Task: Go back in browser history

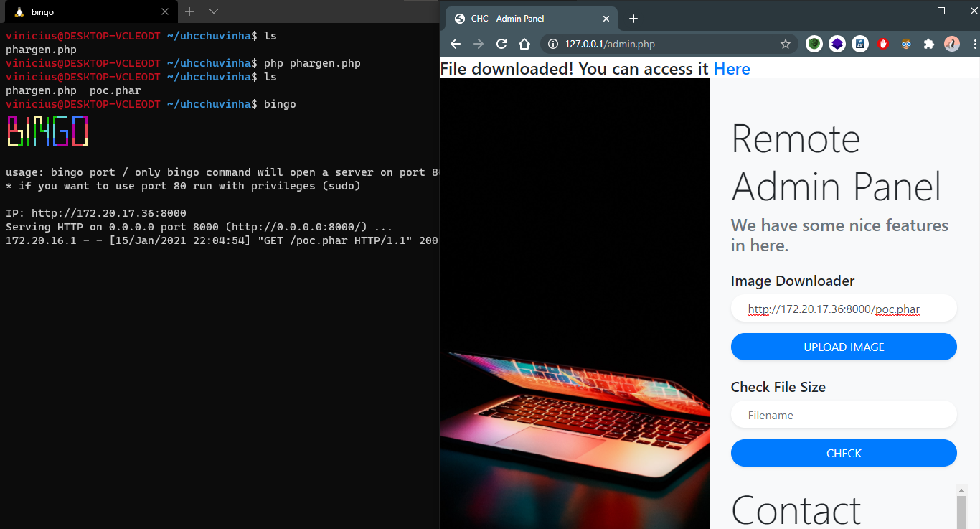Action: pos(455,44)
